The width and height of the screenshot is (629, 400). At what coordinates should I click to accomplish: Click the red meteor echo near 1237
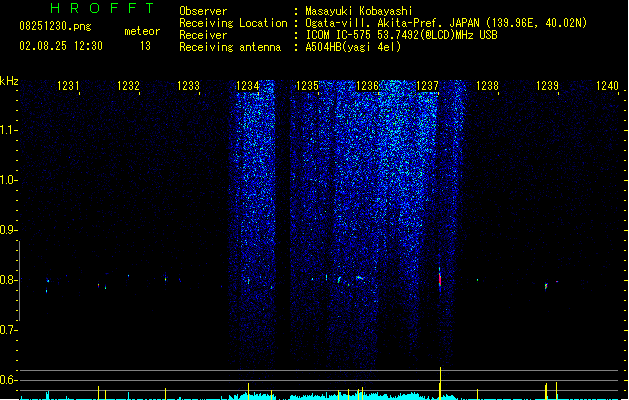click(x=440, y=280)
